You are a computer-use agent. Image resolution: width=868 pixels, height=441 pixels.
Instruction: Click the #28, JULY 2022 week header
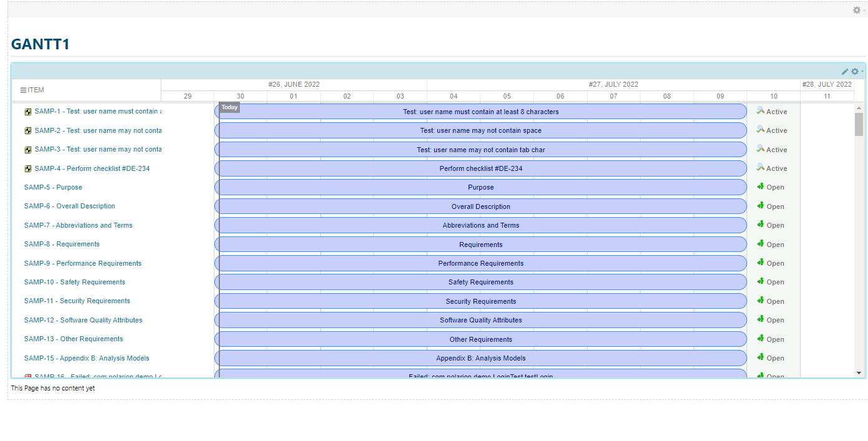827,84
